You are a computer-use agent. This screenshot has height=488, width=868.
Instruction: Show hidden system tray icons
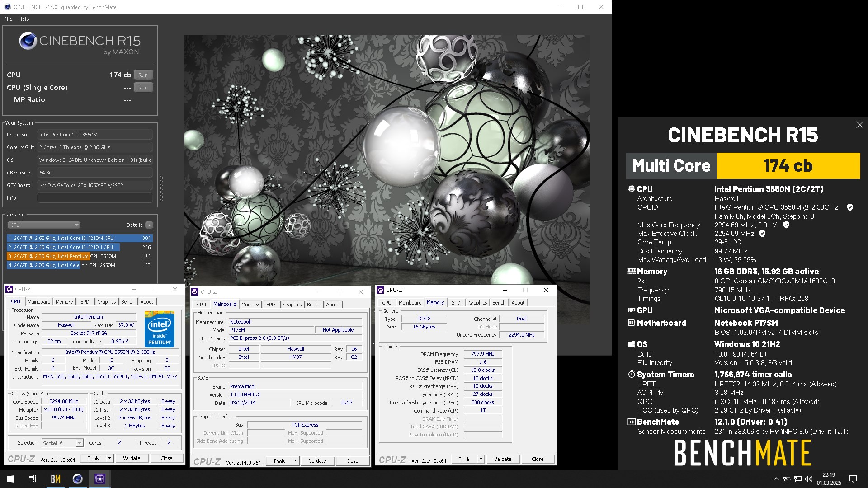click(776, 479)
